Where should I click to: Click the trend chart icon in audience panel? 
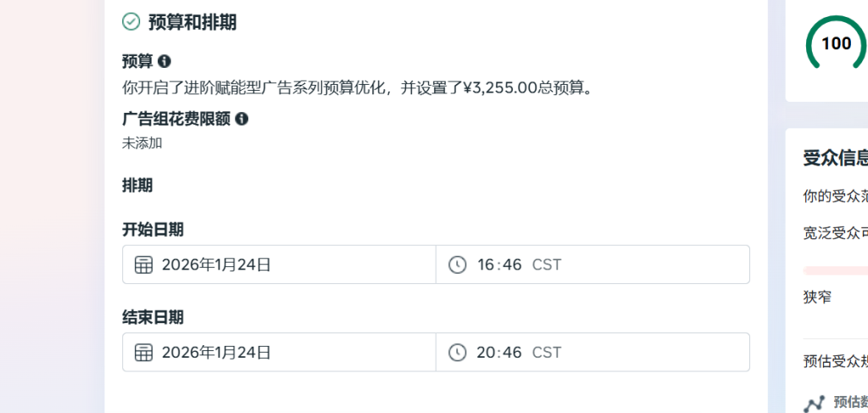[815, 404]
